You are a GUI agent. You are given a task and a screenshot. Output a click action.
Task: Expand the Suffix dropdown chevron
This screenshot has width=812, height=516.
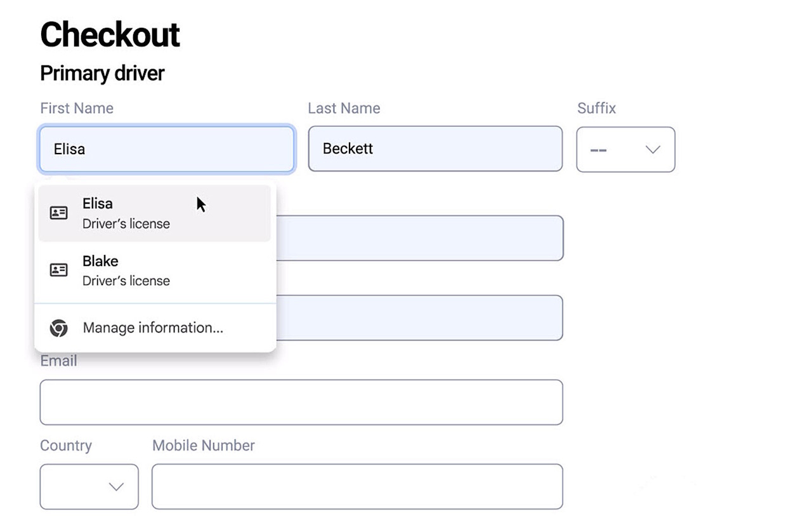(x=652, y=150)
